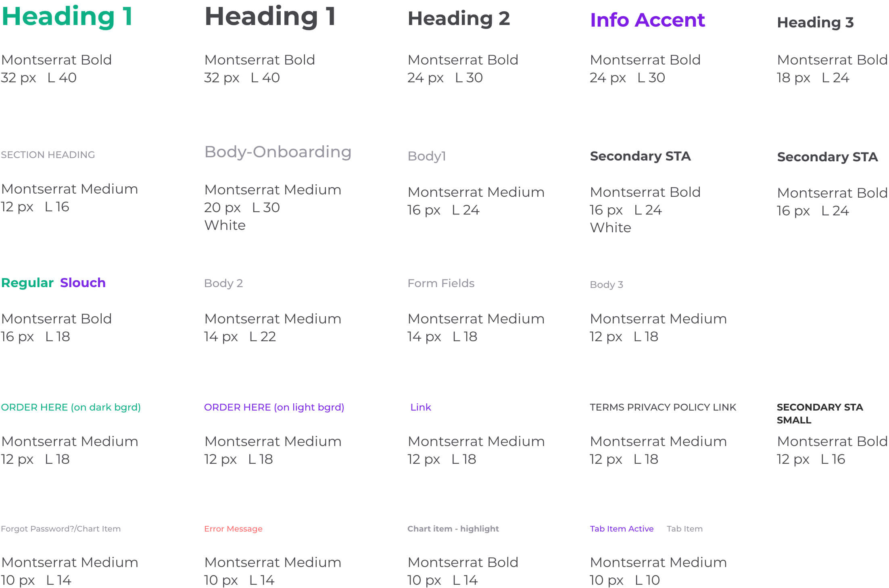The image size is (889, 588).
Task: Click the green Heading 1 sample
Action: coord(67,17)
